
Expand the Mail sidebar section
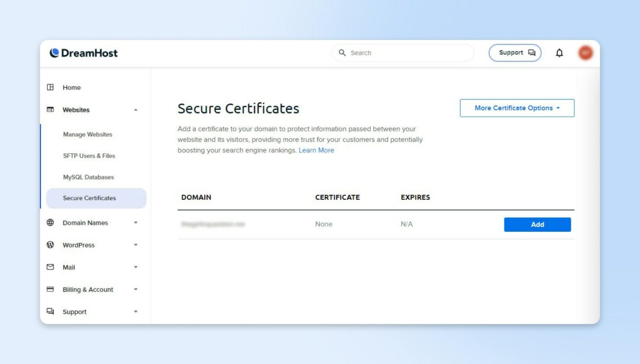click(x=135, y=267)
